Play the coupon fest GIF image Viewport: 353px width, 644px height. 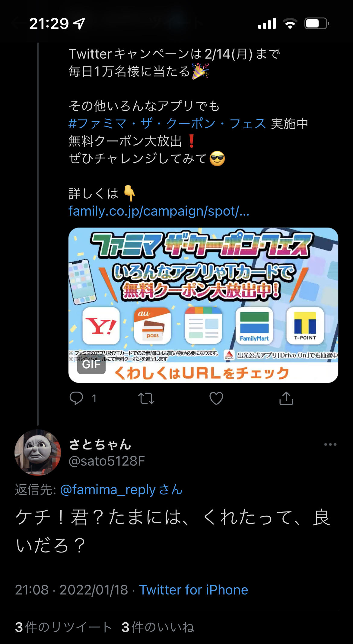(x=203, y=305)
